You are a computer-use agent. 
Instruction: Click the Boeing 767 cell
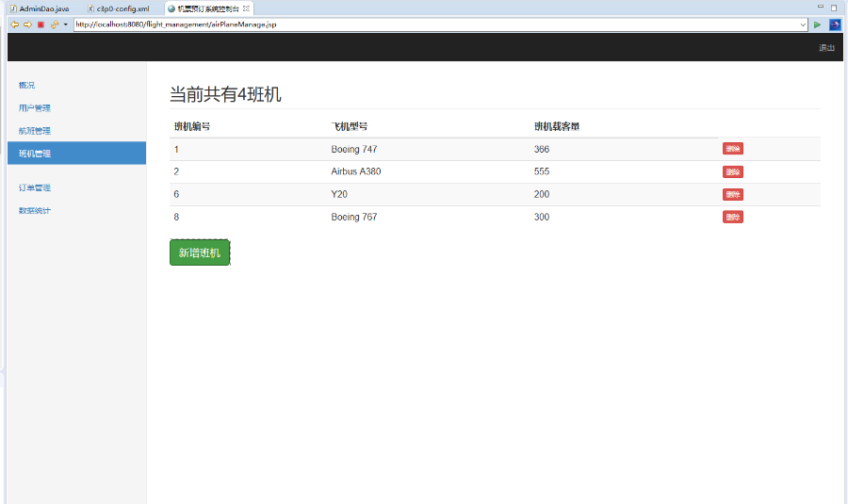(x=353, y=217)
